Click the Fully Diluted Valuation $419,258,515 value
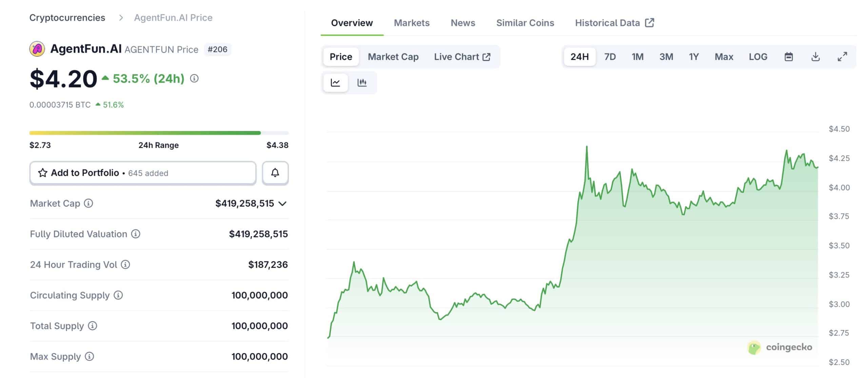The height and width of the screenshot is (378, 868). point(258,234)
